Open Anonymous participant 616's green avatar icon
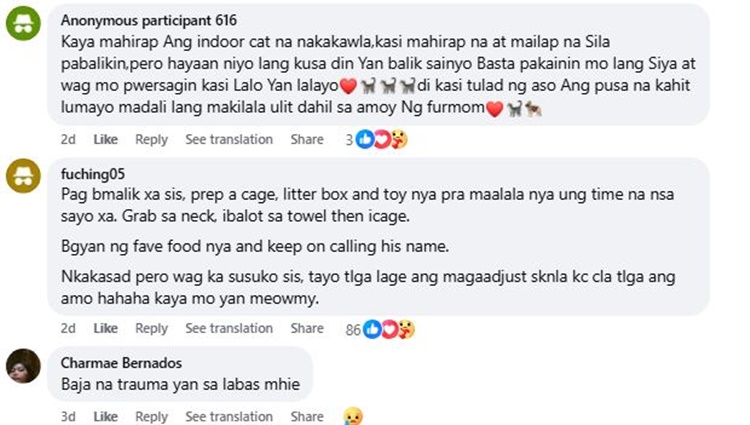 point(23,23)
